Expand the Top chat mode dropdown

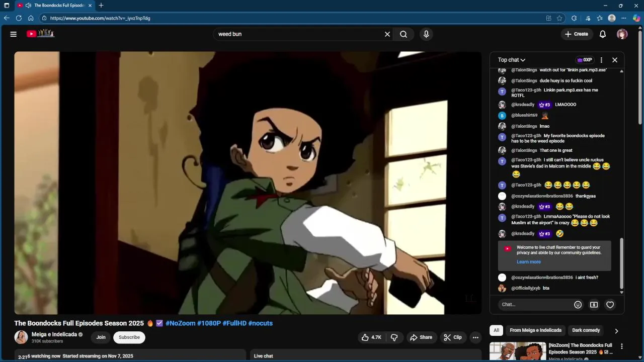(512, 60)
